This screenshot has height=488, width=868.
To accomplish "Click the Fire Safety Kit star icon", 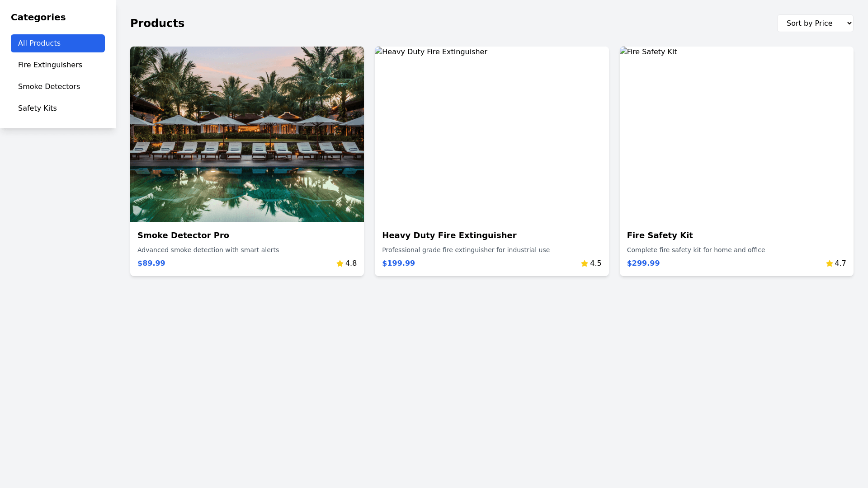I will tap(830, 263).
